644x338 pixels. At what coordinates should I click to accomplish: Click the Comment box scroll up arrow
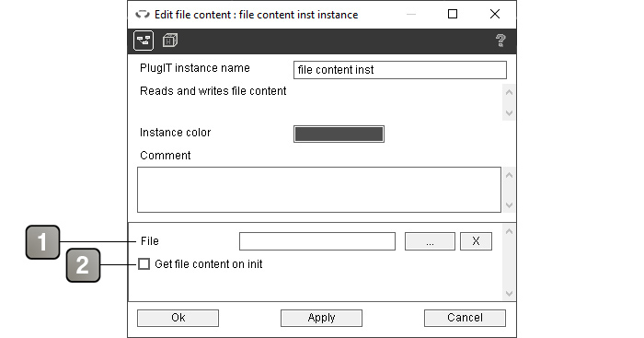(509, 176)
